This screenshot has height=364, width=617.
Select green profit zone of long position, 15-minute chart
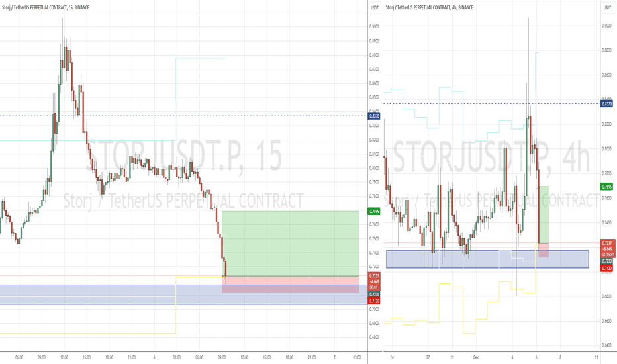point(291,244)
